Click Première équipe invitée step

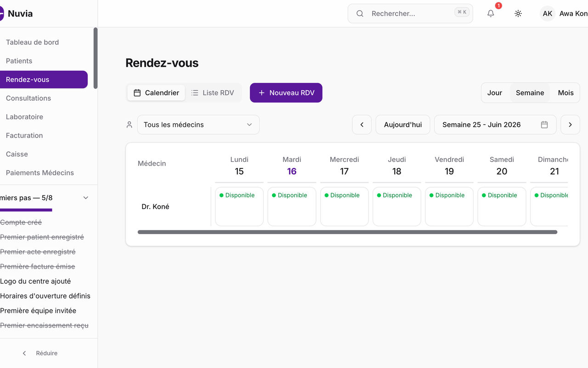(38, 310)
